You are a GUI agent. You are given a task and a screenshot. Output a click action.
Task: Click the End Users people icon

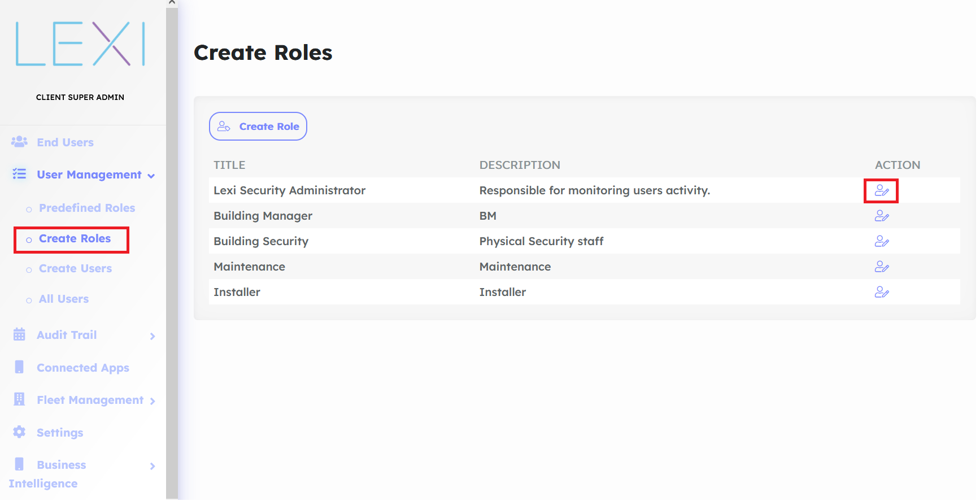click(x=19, y=142)
